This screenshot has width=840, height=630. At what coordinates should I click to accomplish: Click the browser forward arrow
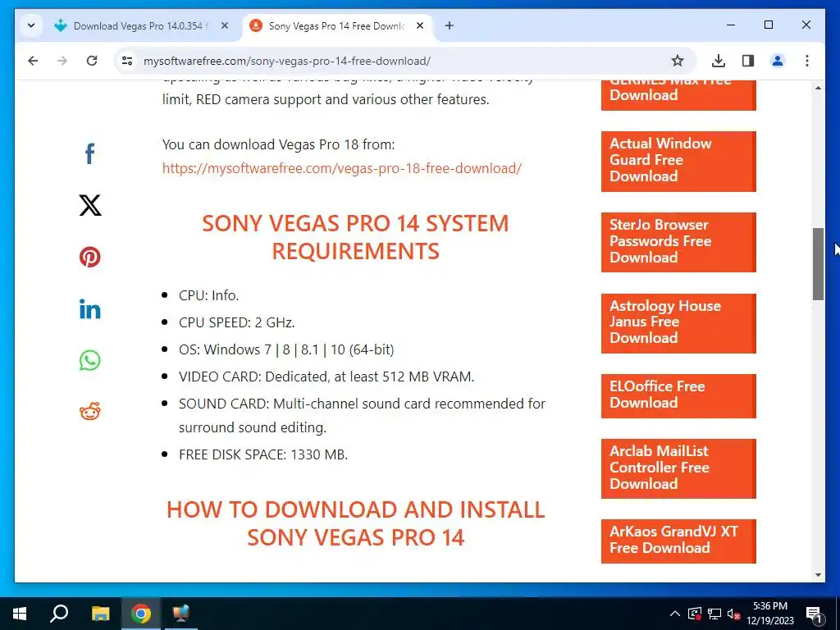pyautogui.click(x=62, y=61)
